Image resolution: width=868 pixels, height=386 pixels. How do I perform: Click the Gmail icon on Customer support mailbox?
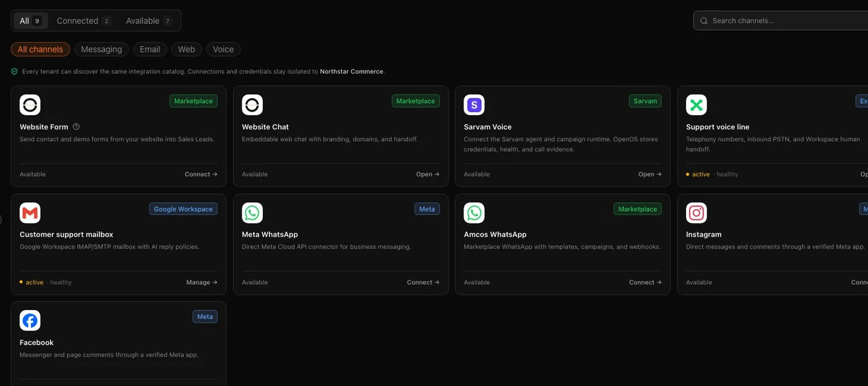(30, 213)
